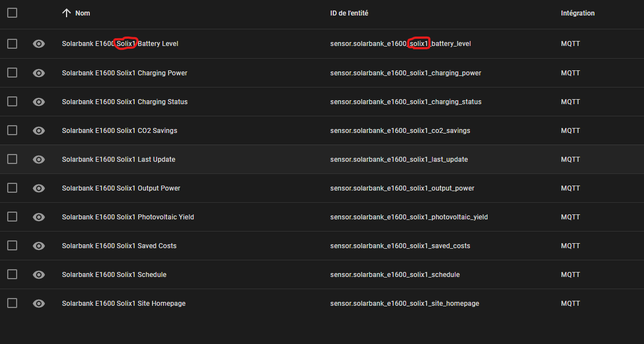Click entity ID sensor.solarbank_e1600_solix1_charging_power
The height and width of the screenshot is (344, 644).
pos(406,73)
